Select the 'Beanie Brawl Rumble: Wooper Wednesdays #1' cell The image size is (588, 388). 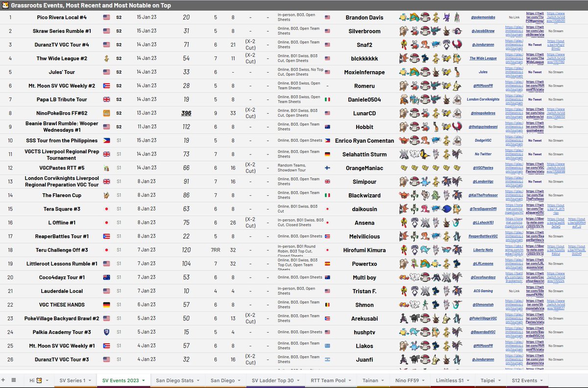point(62,127)
